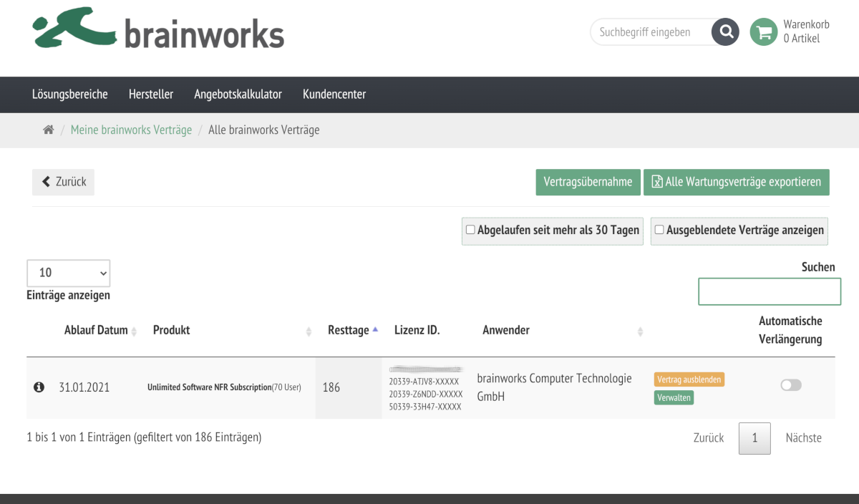
Task: Click 'brainworks Computer Technologie GmbH' cell
Action: coord(555,387)
